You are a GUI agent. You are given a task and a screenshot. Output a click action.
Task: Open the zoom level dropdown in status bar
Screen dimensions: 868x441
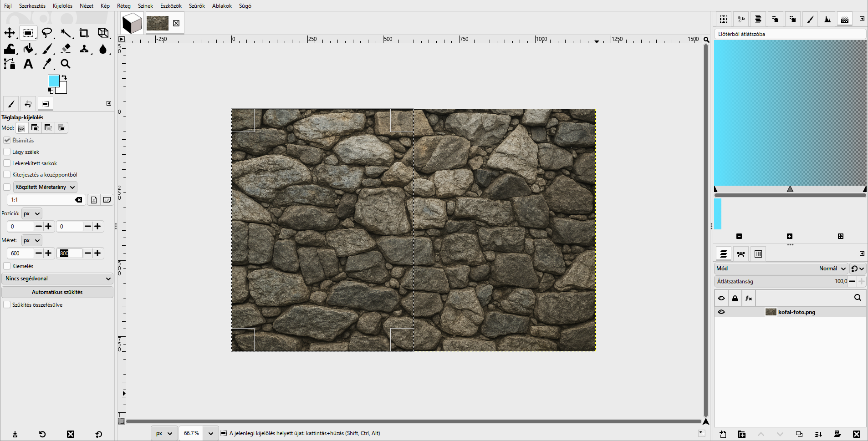coord(210,433)
